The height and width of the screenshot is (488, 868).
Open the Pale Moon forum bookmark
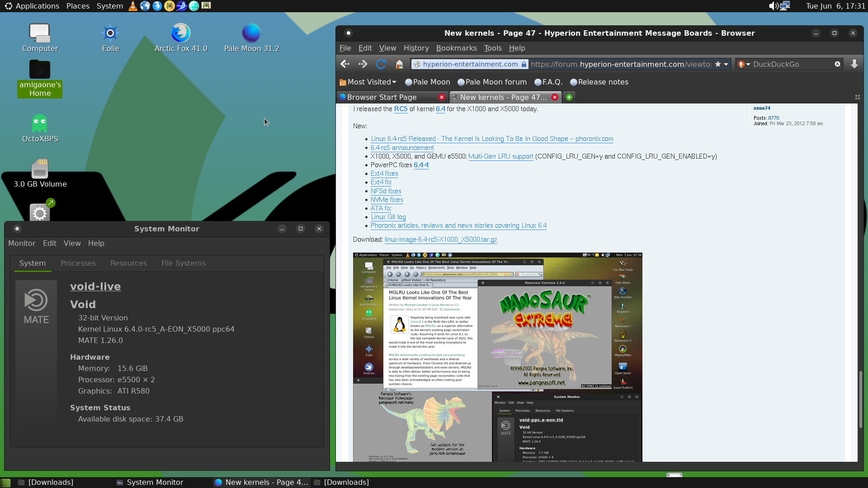point(492,82)
